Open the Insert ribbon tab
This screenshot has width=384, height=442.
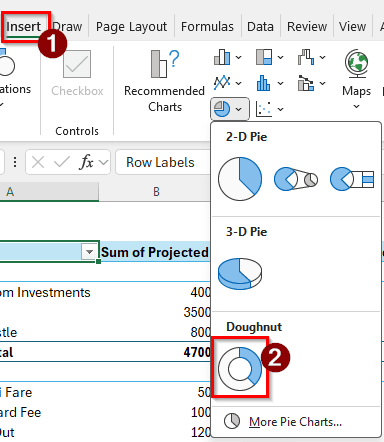pyautogui.click(x=23, y=27)
